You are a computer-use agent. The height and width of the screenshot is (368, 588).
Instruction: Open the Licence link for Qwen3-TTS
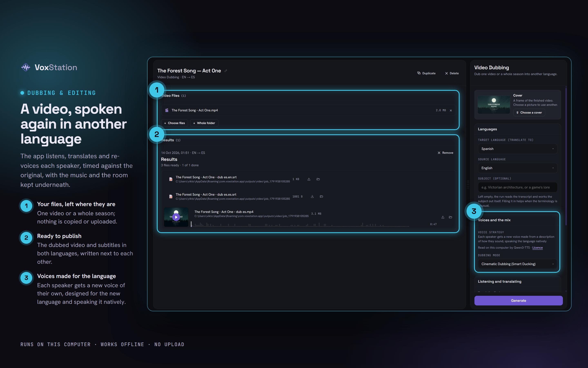point(537,248)
